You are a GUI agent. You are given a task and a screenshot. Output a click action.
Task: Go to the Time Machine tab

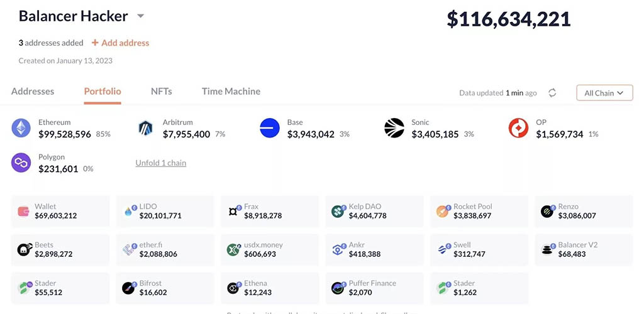tap(231, 91)
